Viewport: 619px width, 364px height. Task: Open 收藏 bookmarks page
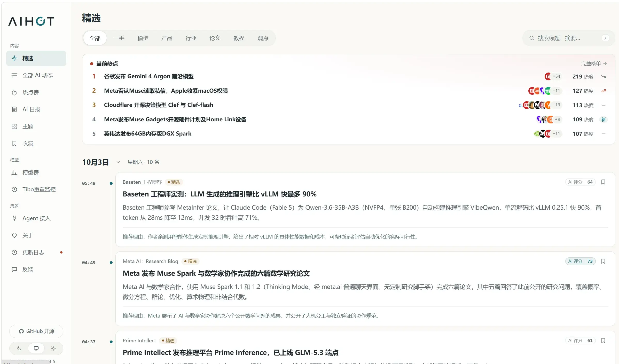(36, 144)
